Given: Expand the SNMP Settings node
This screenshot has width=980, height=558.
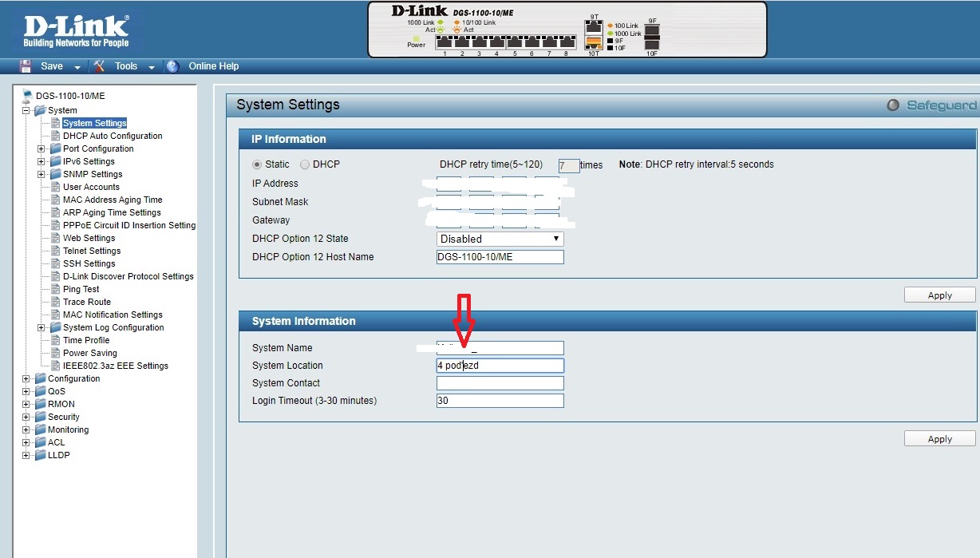Looking at the screenshot, I should tap(41, 174).
